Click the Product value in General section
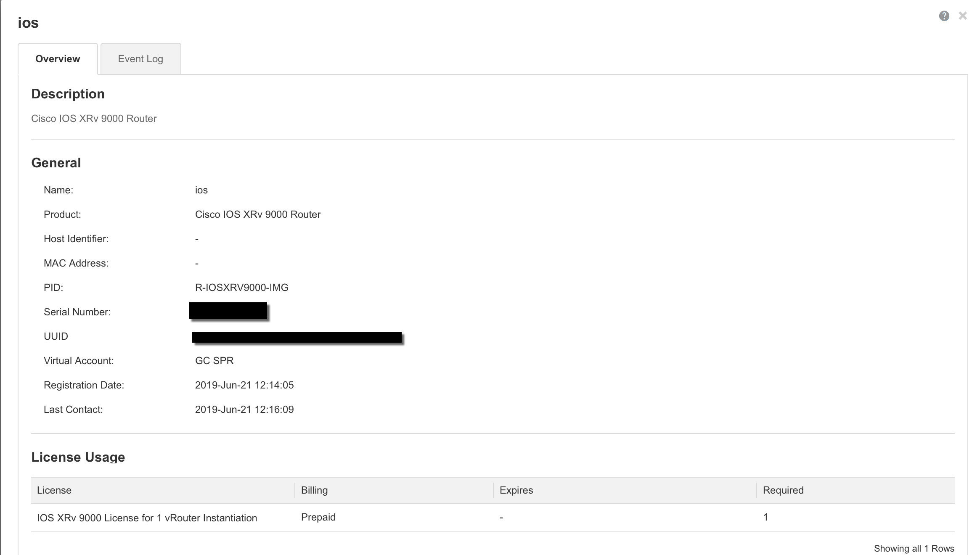The height and width of the screenshot is (555, 980). [258, 214]
